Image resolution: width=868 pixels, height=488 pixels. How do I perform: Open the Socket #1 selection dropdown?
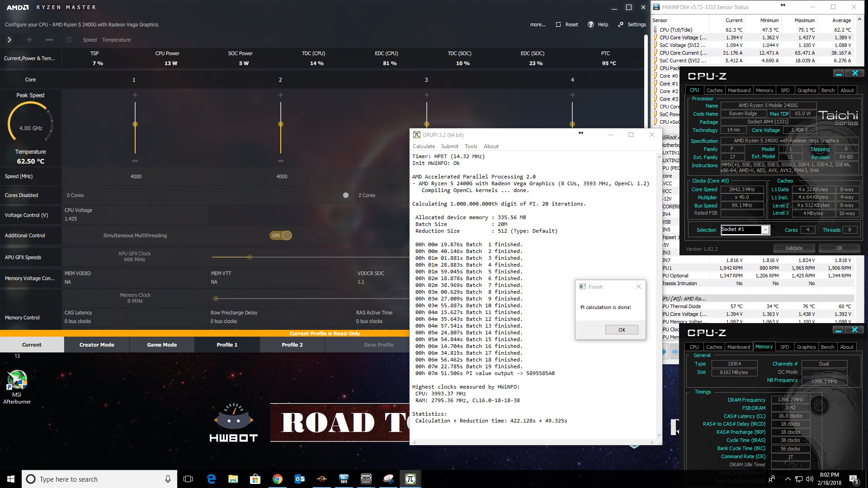[x=765, y=230]
